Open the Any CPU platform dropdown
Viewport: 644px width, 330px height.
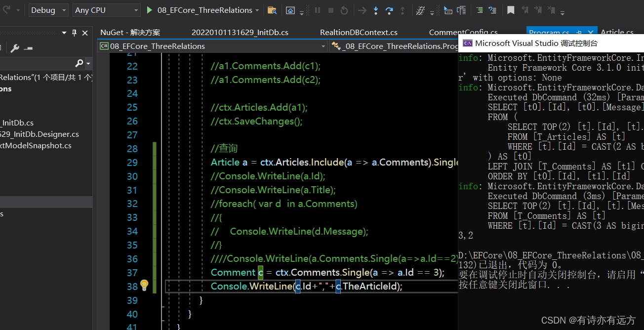point(106,10)
